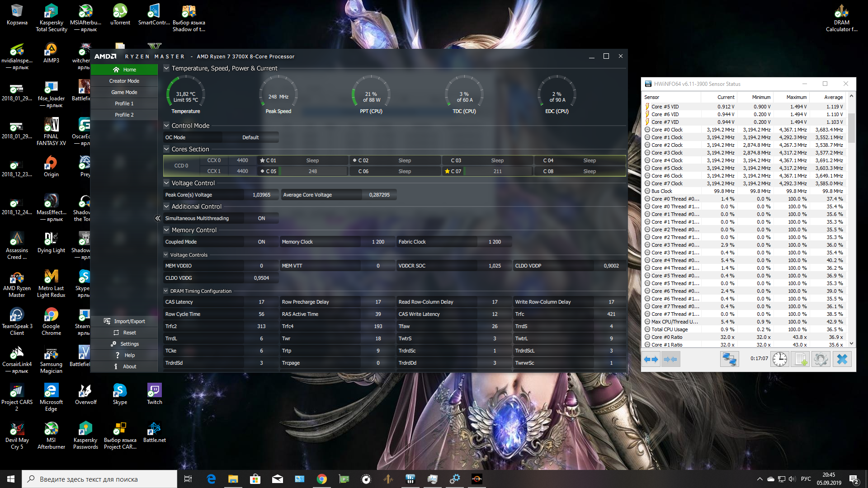Switch to the Creator Mode tab
Viewport: 868px width, 488px height.
[124, 81]
